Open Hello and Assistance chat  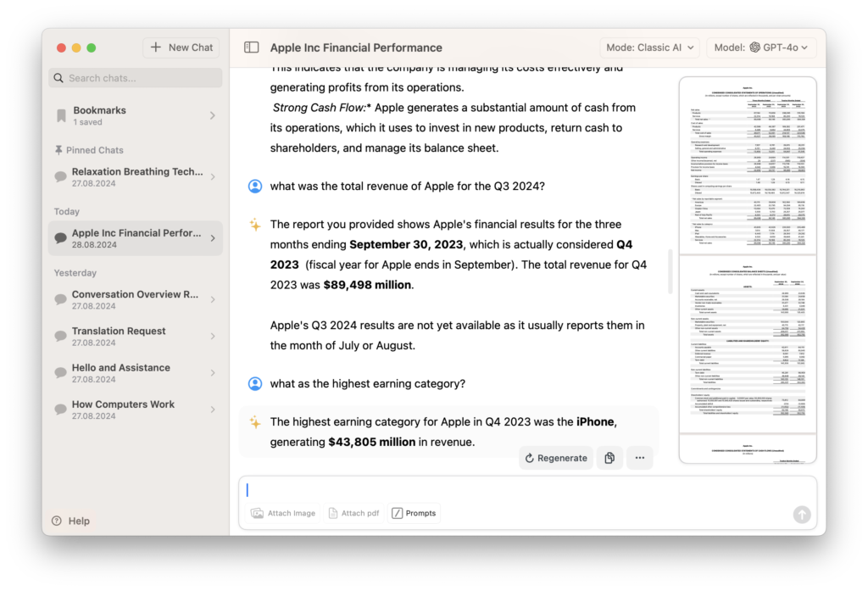click(136, 373)
